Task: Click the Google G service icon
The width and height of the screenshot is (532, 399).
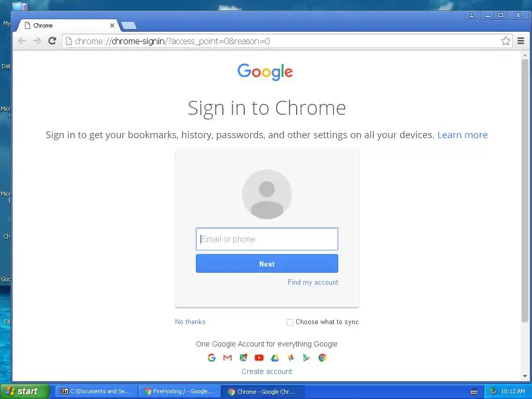Action: [212, 357]
